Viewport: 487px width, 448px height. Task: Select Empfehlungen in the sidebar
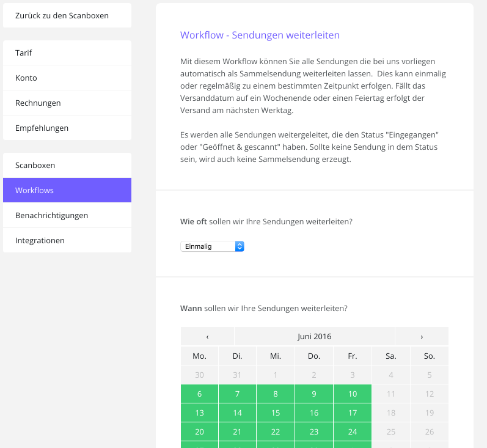point(67,128)
